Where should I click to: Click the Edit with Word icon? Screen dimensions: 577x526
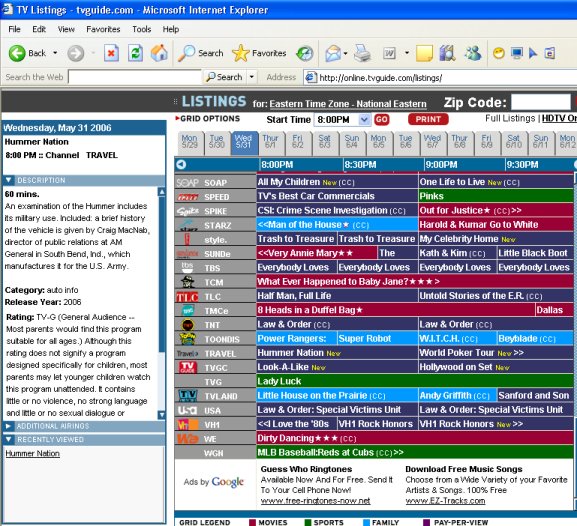[x=389, y=53]
